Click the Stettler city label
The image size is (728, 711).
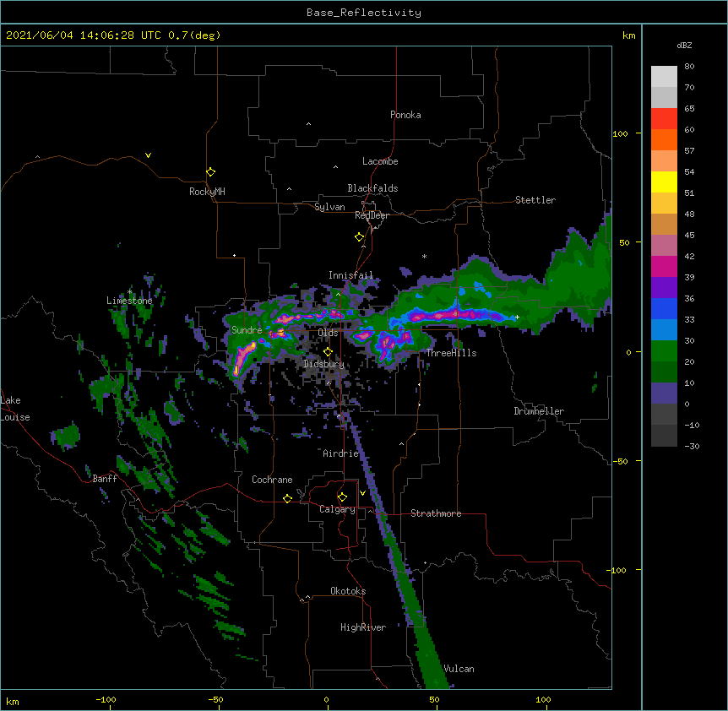[535, 200]
